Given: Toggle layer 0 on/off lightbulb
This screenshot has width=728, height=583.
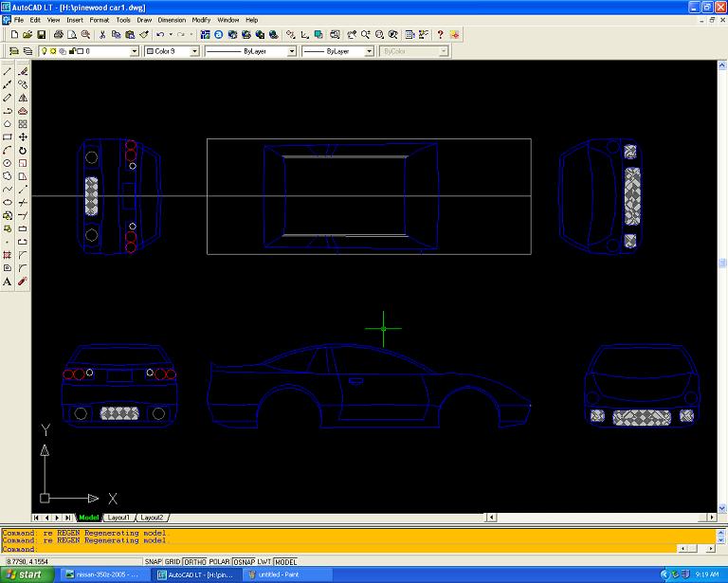Looking at the screenshot, I should [x=45, y=51].
